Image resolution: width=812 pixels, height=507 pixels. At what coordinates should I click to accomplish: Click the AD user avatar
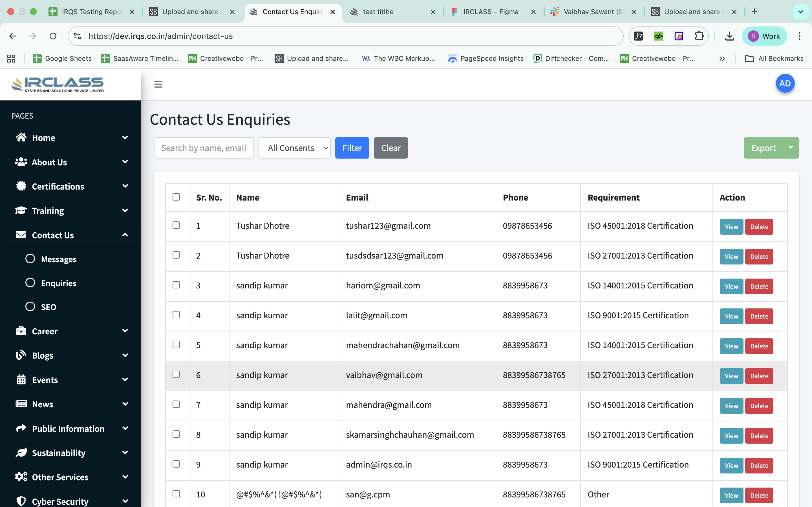pyautogui.click(x=785, y=83)
